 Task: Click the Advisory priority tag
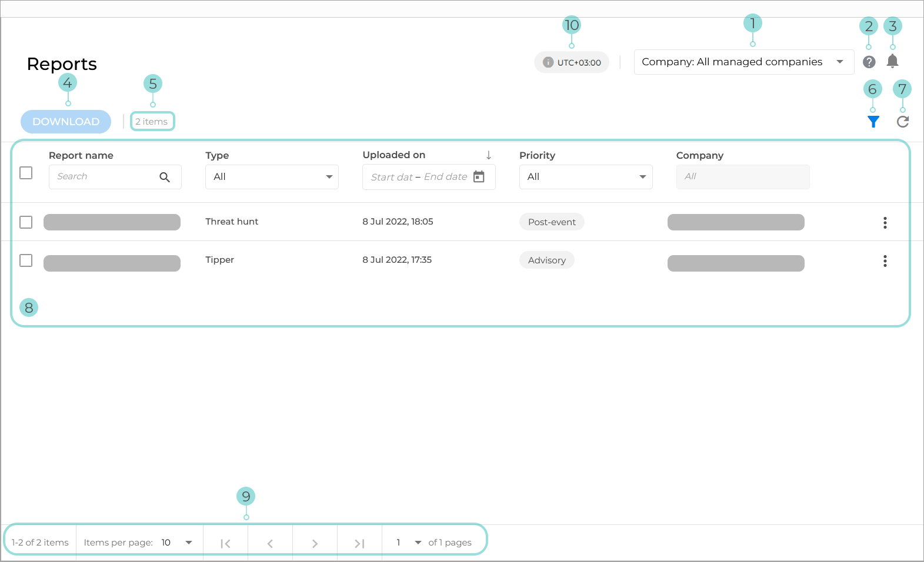(x=547, y=260)
